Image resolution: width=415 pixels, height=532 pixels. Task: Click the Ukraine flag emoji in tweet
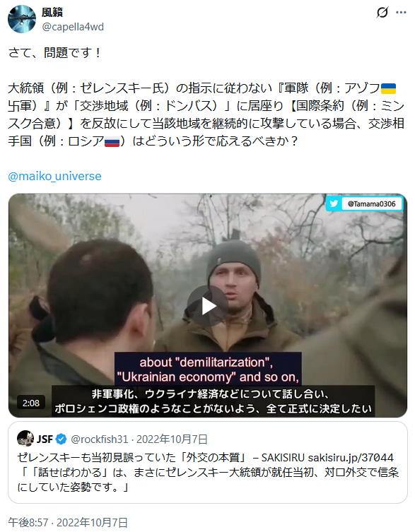pyautogui.click(x=389, y=88)
